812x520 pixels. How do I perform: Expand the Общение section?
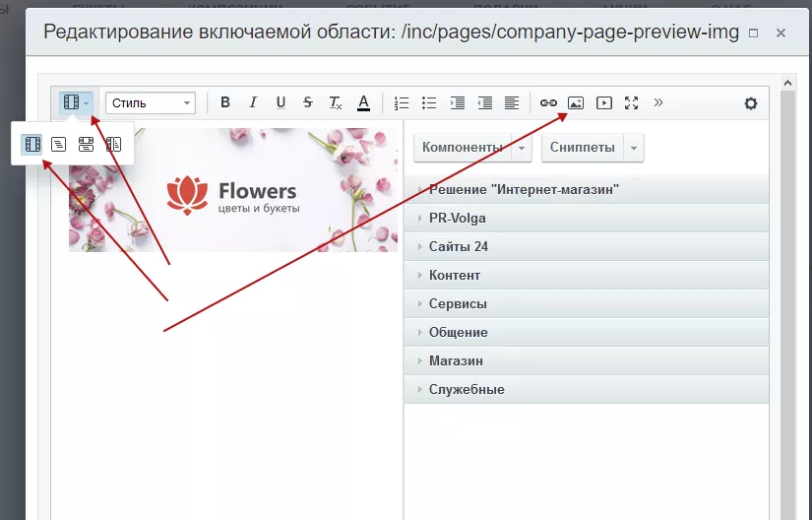[x=587, y=332]
